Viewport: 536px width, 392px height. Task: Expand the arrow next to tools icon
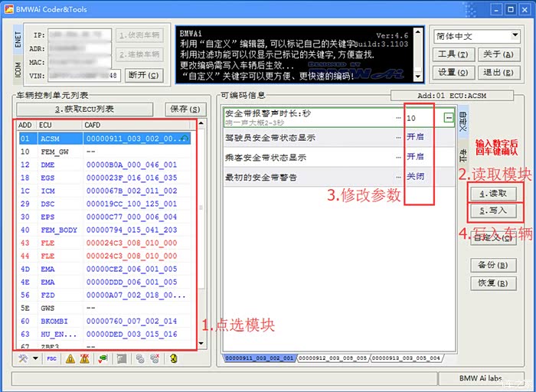pyautogui.click(x=34, y=358)
